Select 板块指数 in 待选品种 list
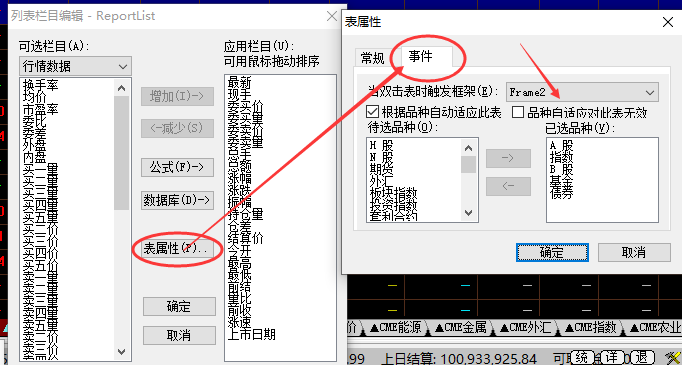The image size is (682, 365). 394,193
